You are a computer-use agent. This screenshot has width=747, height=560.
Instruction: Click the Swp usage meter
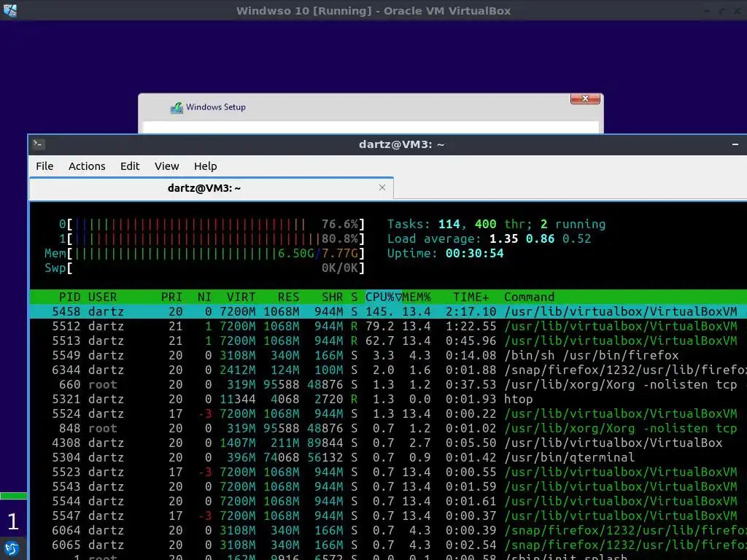204,268
